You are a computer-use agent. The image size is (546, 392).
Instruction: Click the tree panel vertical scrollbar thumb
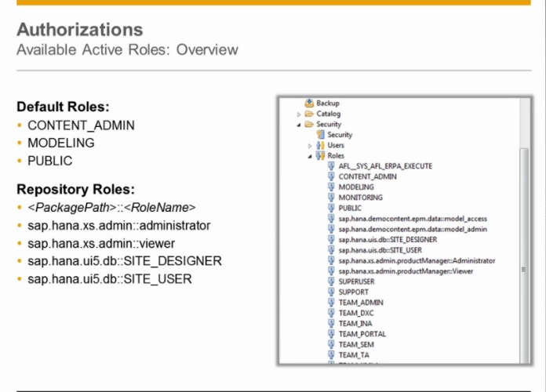pos(524,256)
